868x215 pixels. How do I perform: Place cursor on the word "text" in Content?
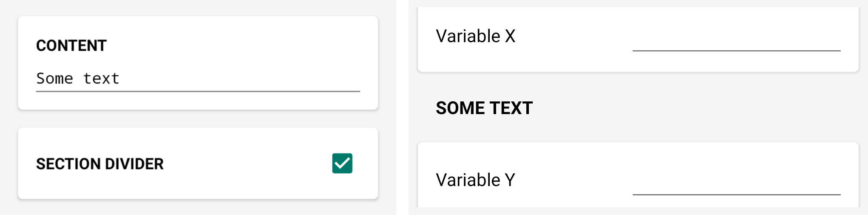[x=101, y=79]
